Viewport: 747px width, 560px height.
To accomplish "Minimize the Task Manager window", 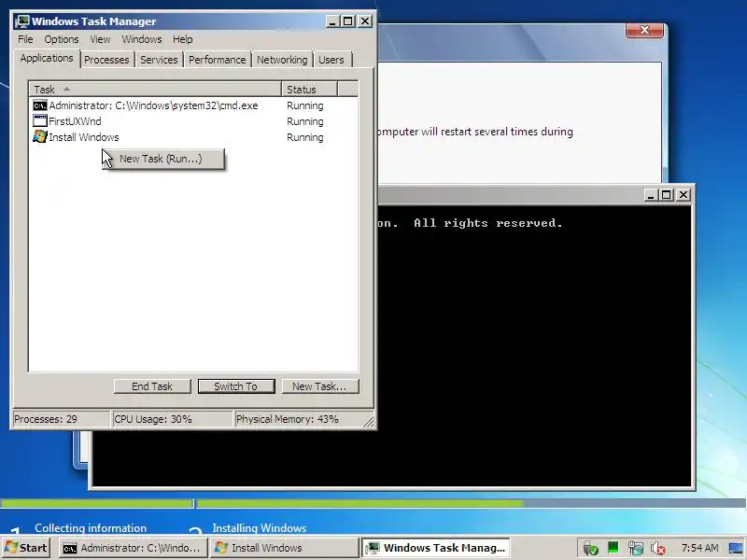I will pos(333,21).
